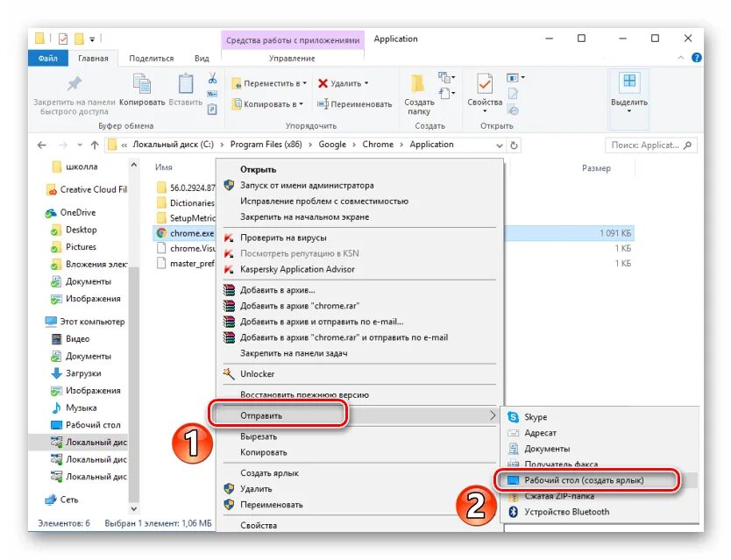The height and width of the screenshot is (560, 731).
Task: Click Pin to Quick Access icon
Action: [75, 83]
